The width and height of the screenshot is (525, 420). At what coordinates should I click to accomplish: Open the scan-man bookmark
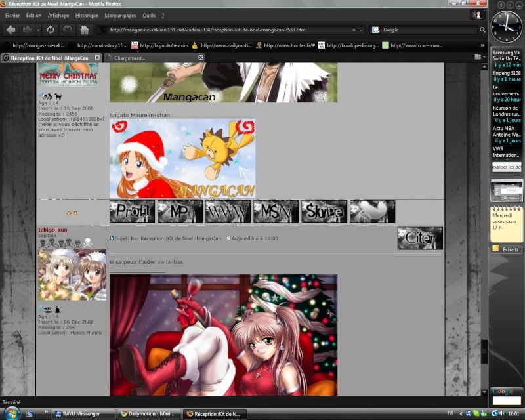[x=413, y=45]
